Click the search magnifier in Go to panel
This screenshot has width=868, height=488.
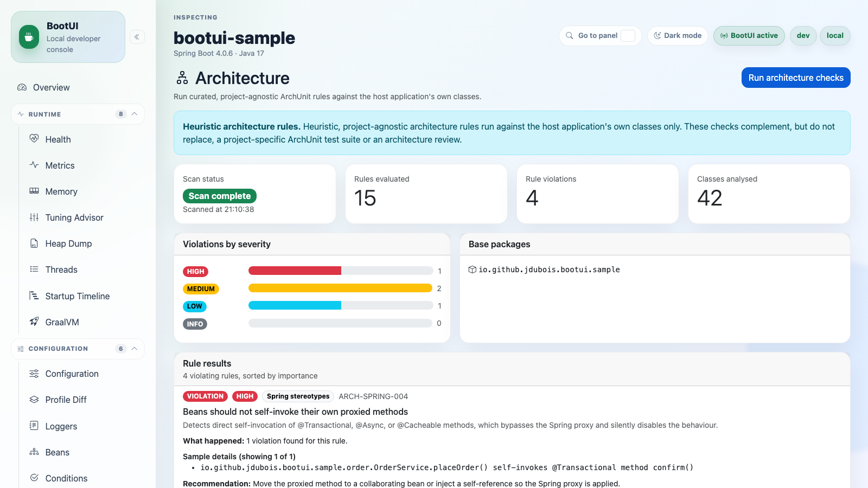point(570,35)
